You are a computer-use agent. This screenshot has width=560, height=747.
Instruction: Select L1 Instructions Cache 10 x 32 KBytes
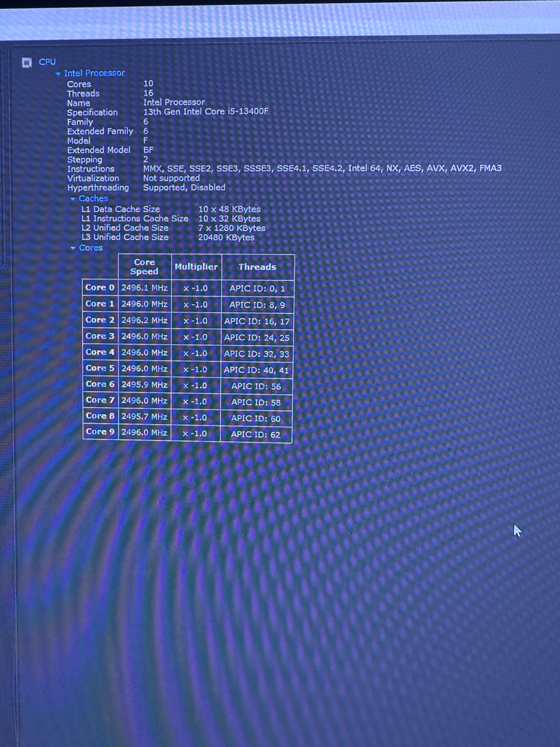[229, 218]
